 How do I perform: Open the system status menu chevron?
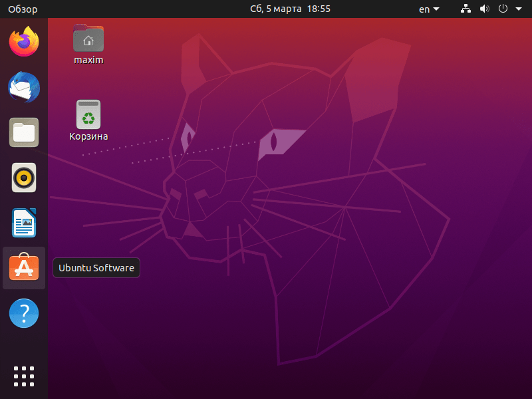(x=520, y=9)
